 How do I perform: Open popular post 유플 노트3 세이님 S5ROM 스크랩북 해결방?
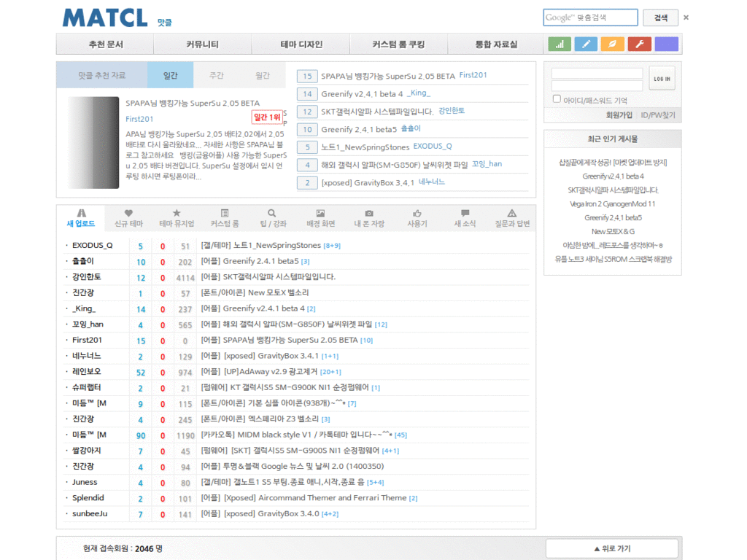click(613, 259)
